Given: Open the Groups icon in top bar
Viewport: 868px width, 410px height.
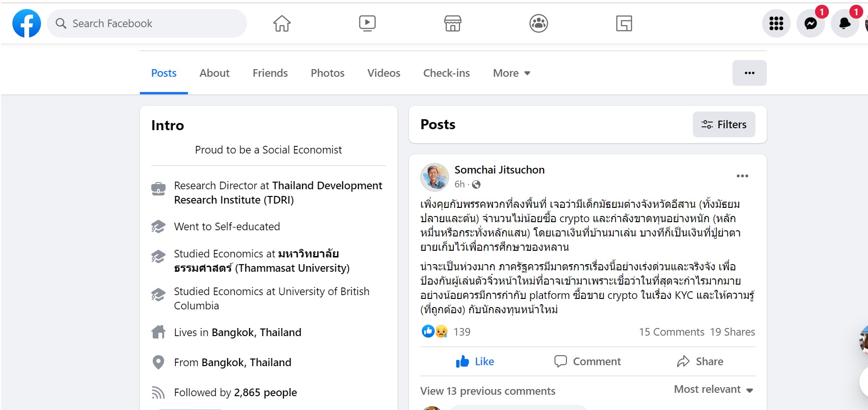Looking at the screenshot, I should pyautogui.click(x=538, y=23).
